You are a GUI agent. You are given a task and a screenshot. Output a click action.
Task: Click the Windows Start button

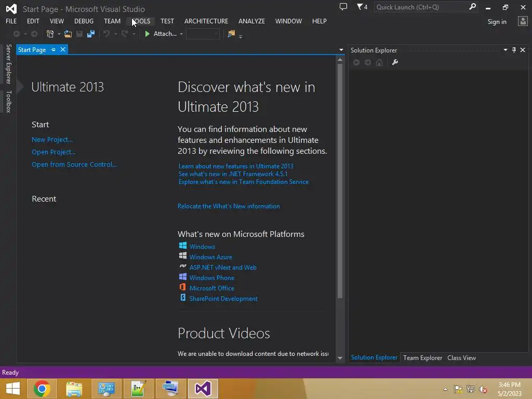pos(13,389)
